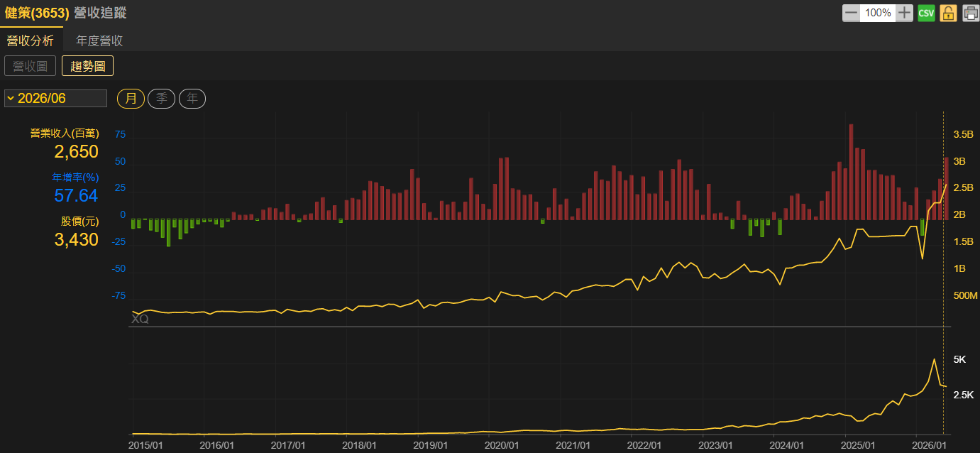The height and width of the screenshot is (453, 980).
Task: Toggle the lock icon
Action: (x=948, y=13)
